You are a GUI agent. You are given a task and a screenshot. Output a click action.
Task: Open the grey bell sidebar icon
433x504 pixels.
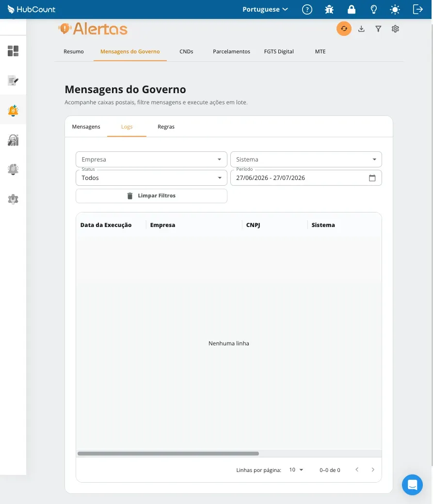click(x=13, y=169)
